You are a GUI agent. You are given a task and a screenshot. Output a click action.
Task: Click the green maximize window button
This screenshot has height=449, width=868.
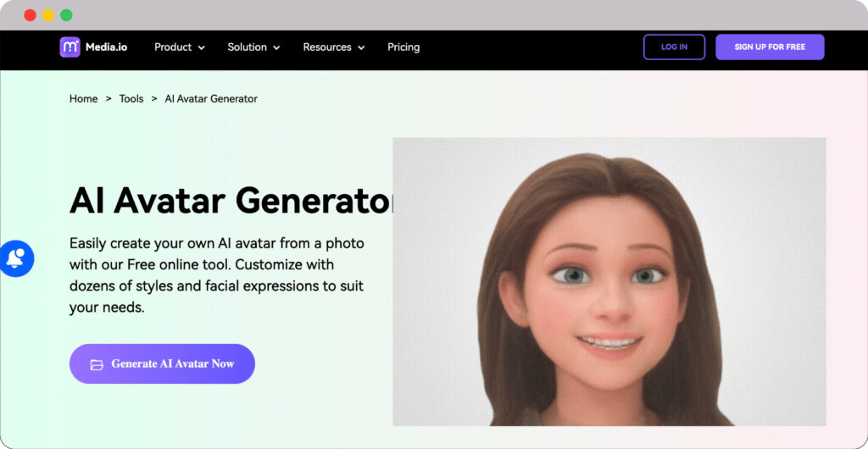[66, 15]
